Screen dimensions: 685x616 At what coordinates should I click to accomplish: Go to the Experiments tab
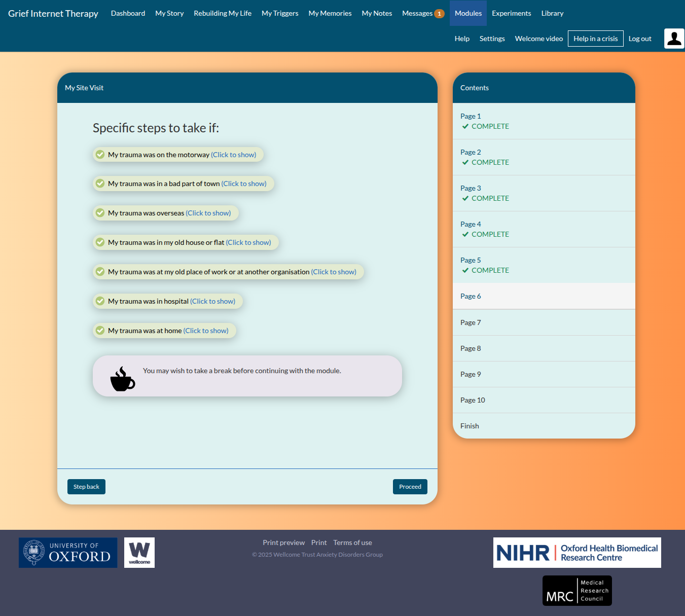[x=511, y=13]
